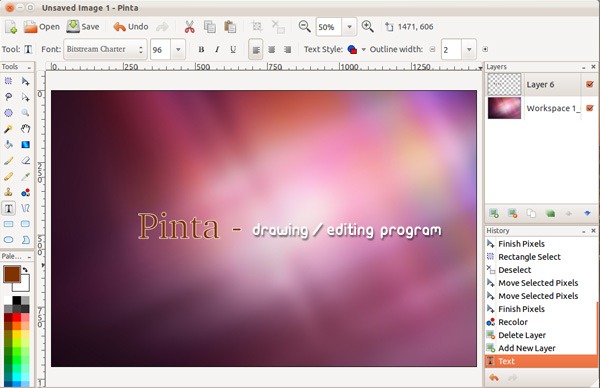Toggle visibility of Layer 6
This screenshot has height=388, width=600.
(590, 84)
